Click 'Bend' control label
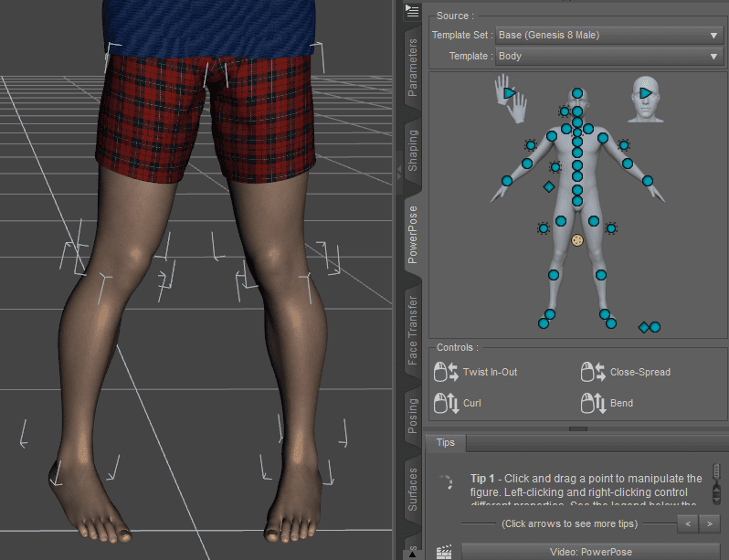The height and width of the screenshot is (560, 729). 621,403
